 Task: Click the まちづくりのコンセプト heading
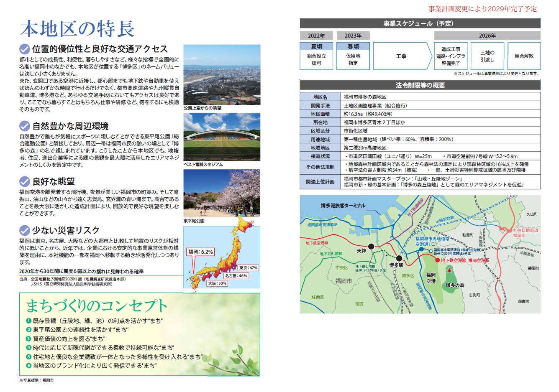(97, 306)
